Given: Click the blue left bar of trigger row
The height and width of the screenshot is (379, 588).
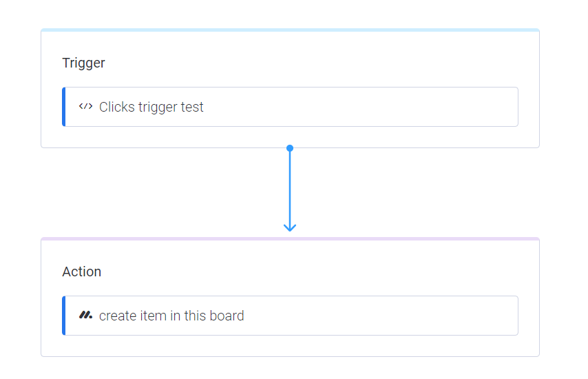Looking at the screenshot, I should click(x=64, y=107).
